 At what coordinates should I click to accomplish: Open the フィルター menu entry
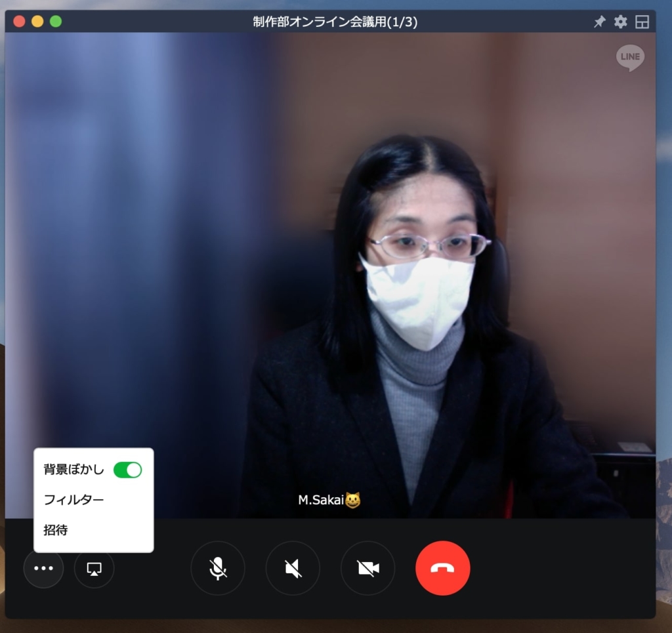[x=73, y=500]
